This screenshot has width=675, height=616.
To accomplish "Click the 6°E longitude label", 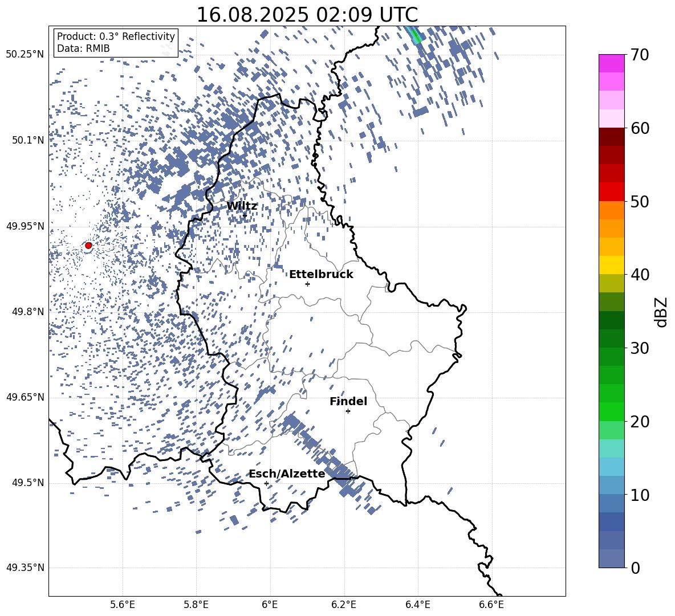I will 270,605.
